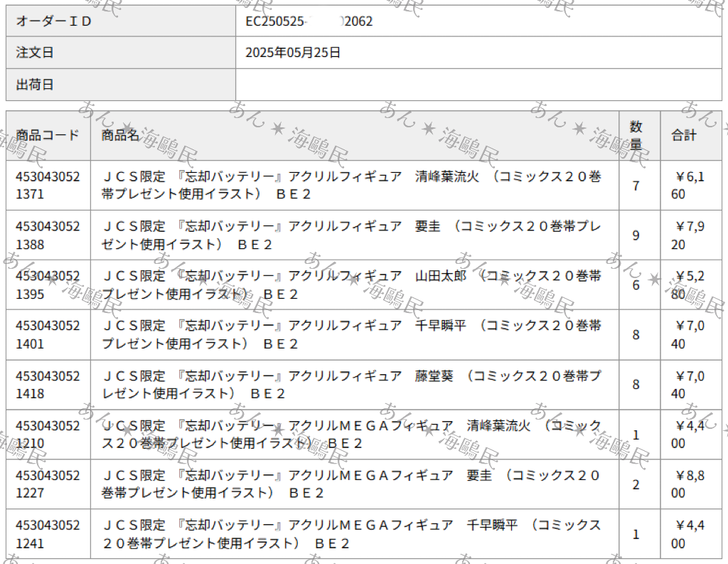Viewport: 728px width, 564px height.
Task: Click total ¥4,400 in MEGA 千早瞬平 row
Action: pos(688,534)
